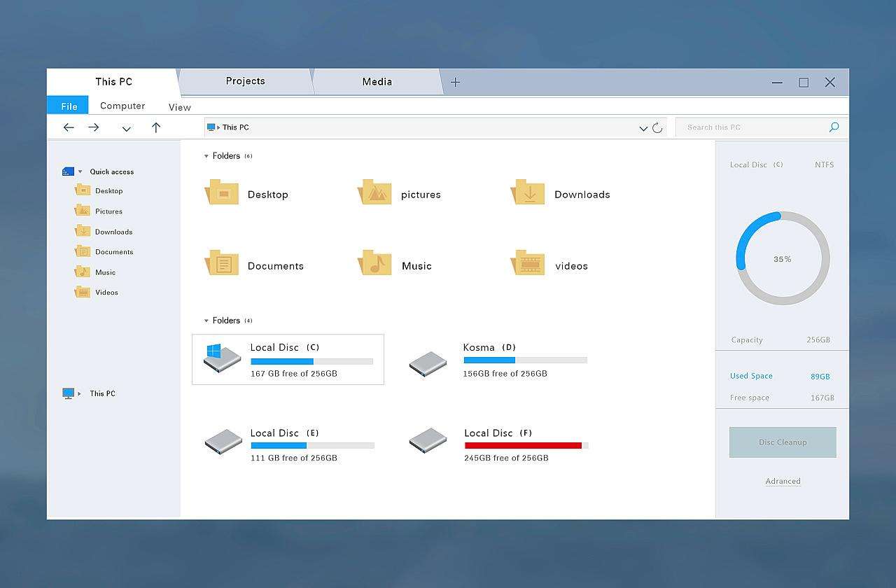Switch to the Media tab

377,82
